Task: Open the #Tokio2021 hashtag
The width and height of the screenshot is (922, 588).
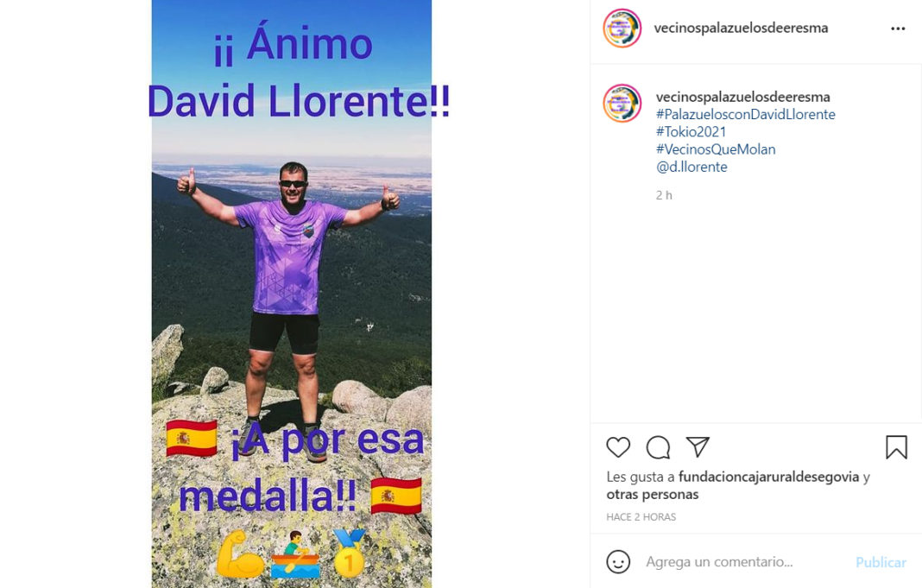Action: 691,132
